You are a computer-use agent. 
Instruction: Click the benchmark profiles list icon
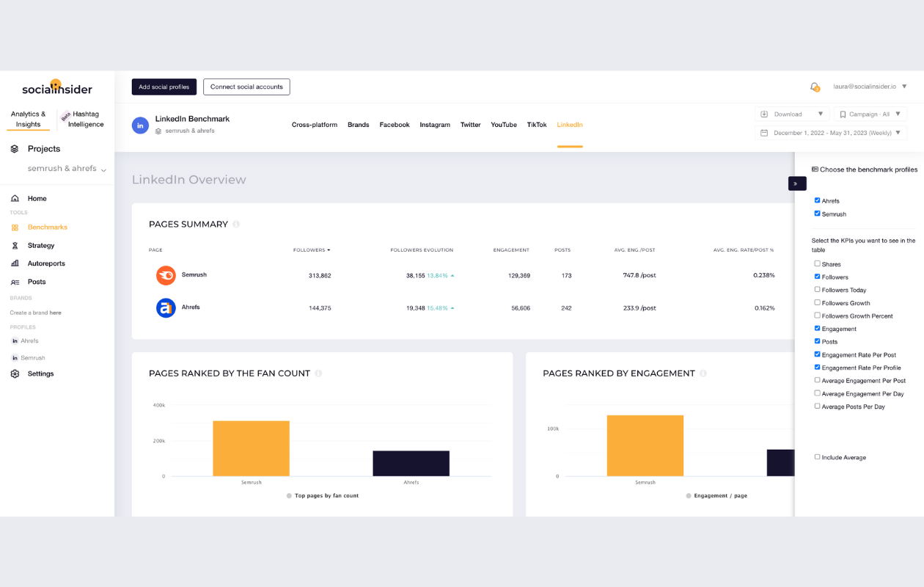point(815,169)
